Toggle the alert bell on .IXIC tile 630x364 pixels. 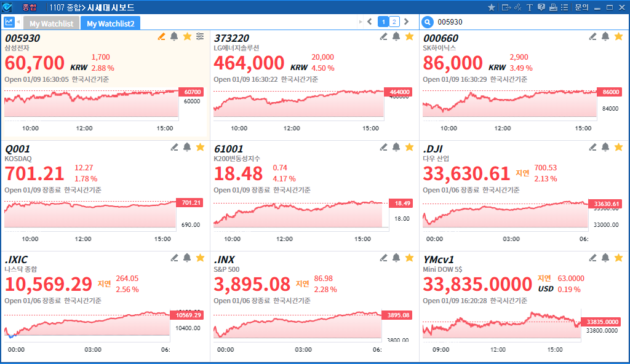pos(187,258)
